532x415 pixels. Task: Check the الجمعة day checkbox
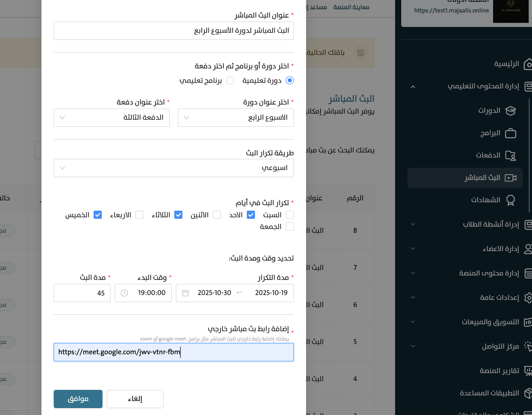pos(290,226)
